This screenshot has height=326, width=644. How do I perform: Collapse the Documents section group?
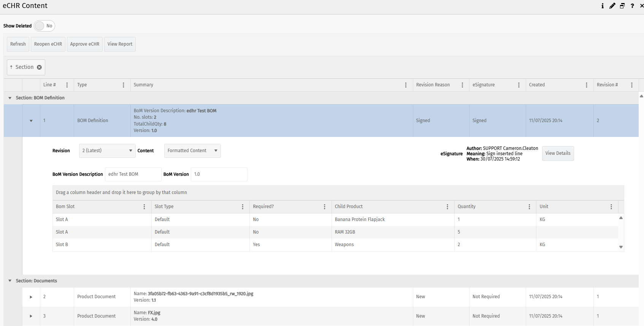coord(10,281)
